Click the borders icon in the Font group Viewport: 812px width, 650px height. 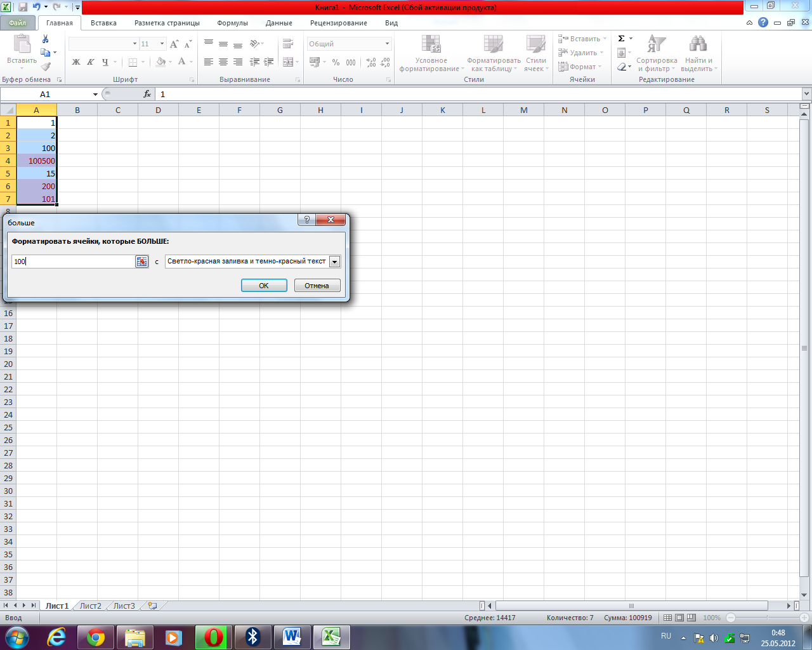133,62
